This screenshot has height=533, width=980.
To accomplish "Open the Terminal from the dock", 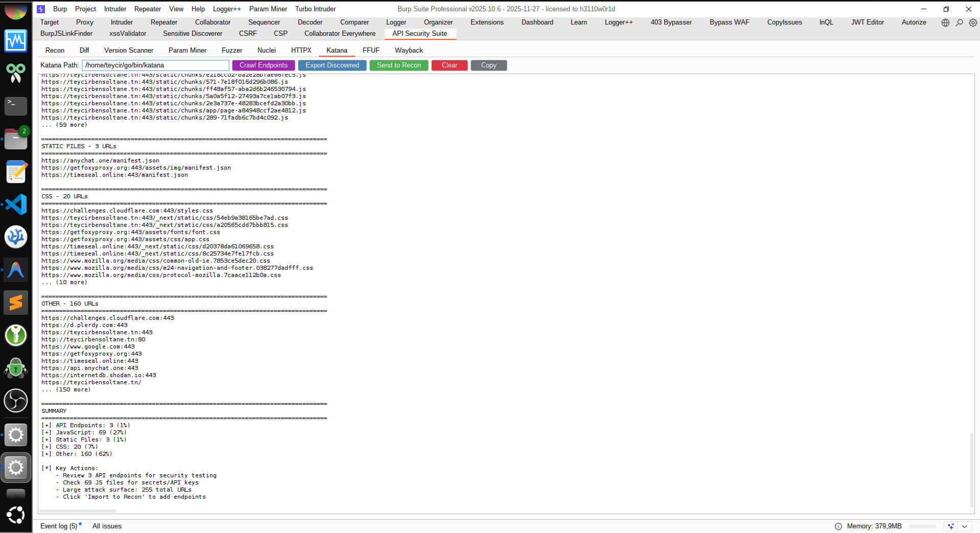I will (x=16, y=106).
